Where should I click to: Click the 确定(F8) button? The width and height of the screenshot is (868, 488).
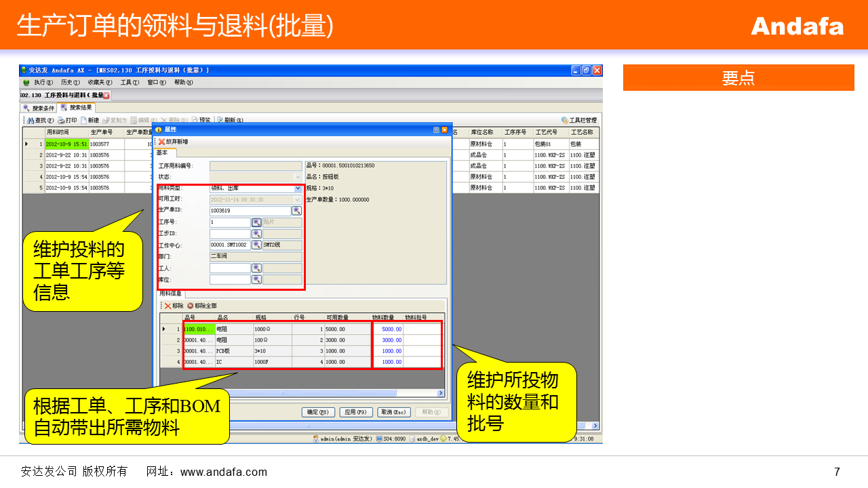pyautogui.click(x=318, y=412)
